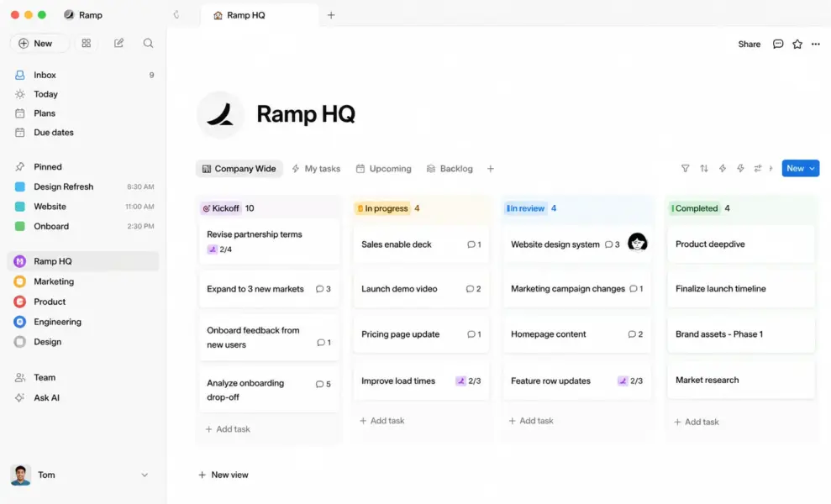Click the view settings sliders icon

(758, 169)
